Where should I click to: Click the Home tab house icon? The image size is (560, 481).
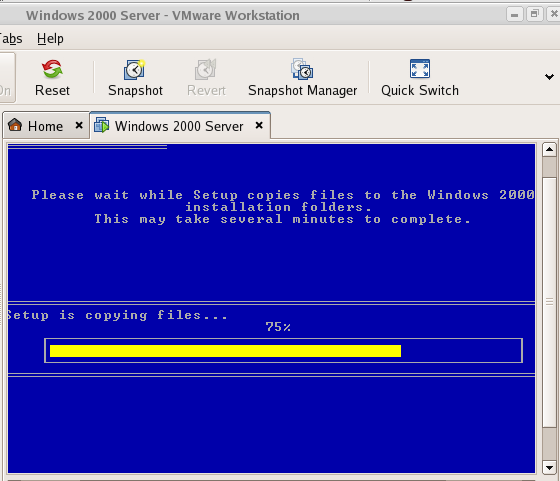(x=15, y=125)
